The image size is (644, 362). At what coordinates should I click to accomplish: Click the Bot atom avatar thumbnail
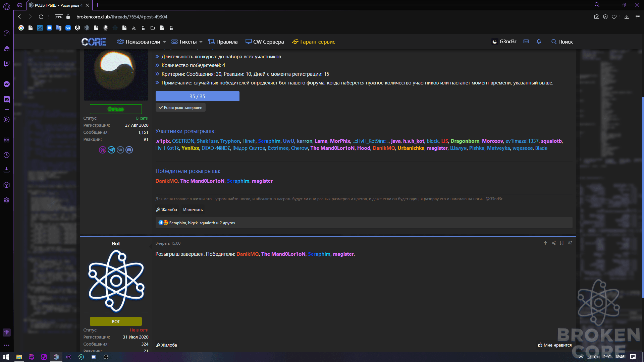pos(116,281)
